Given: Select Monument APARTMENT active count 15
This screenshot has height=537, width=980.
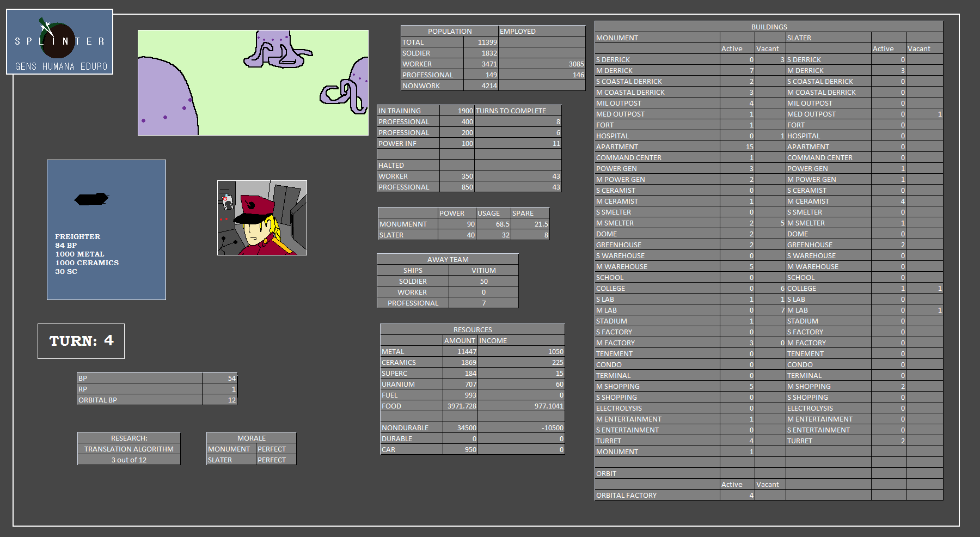Looking at the screenshot, I should [x=737, y=147].
